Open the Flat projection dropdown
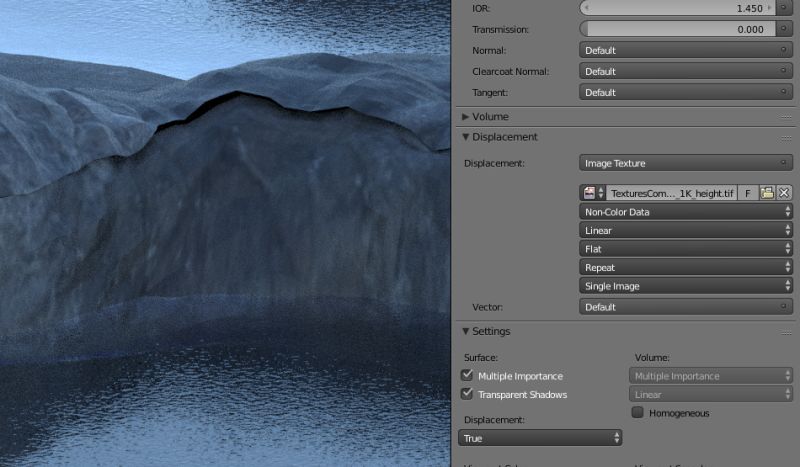This screenshot has width=800, height=467. coord(686,249)
